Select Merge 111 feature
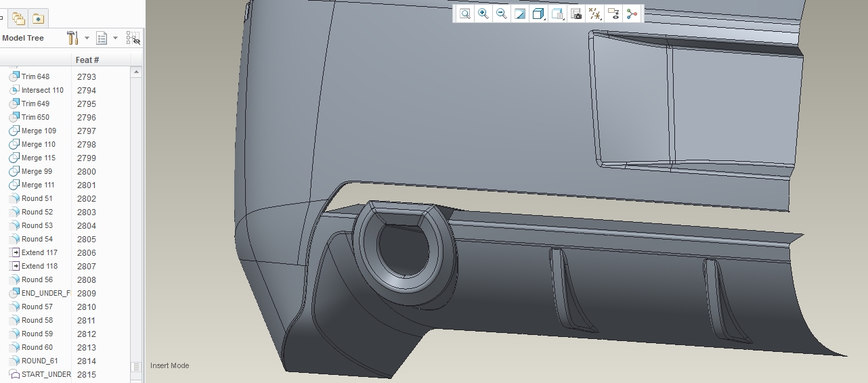 coord(38,185)
